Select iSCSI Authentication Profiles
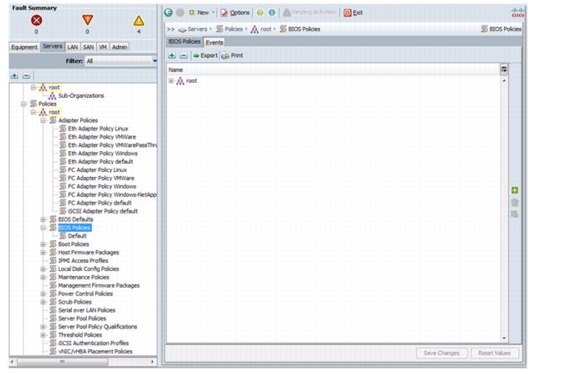 click(x=93, y=343)
